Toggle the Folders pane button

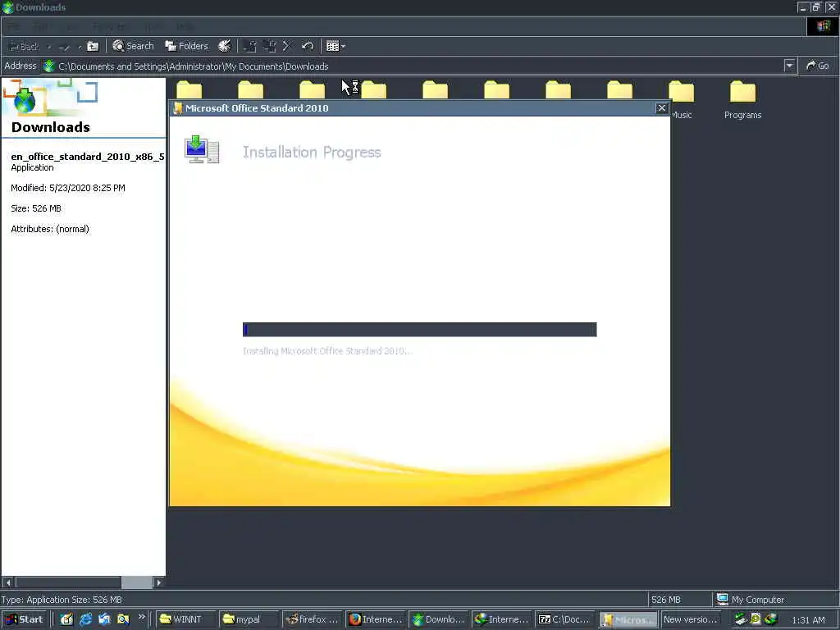186,47
